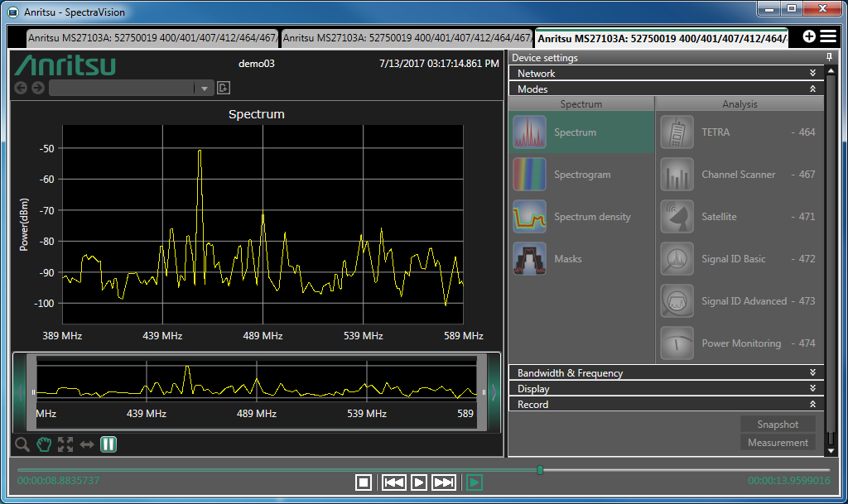Click the fit-to-full-extent arrows icon
The height and width of the screenshot is (504, 848).
(x=65, y=444)
